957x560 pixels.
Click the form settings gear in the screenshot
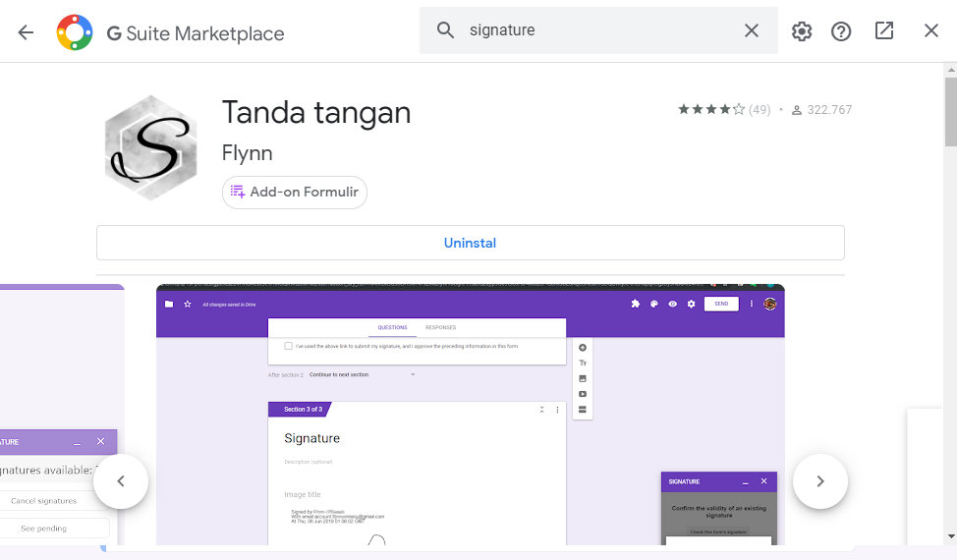click(691, 304)
